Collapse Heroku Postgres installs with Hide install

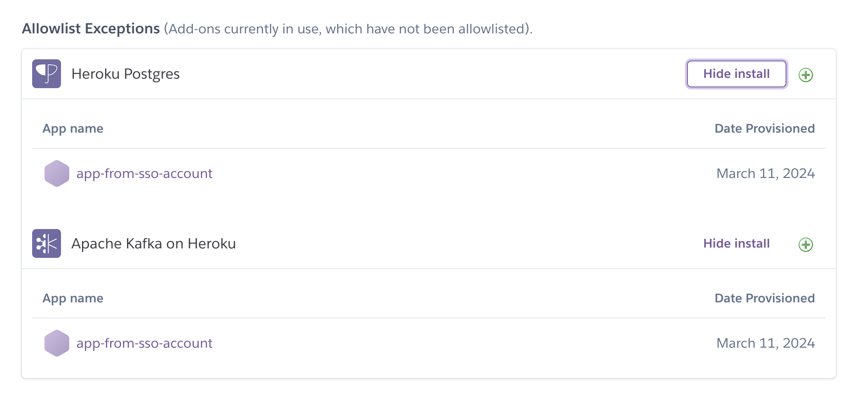[737, 74]
